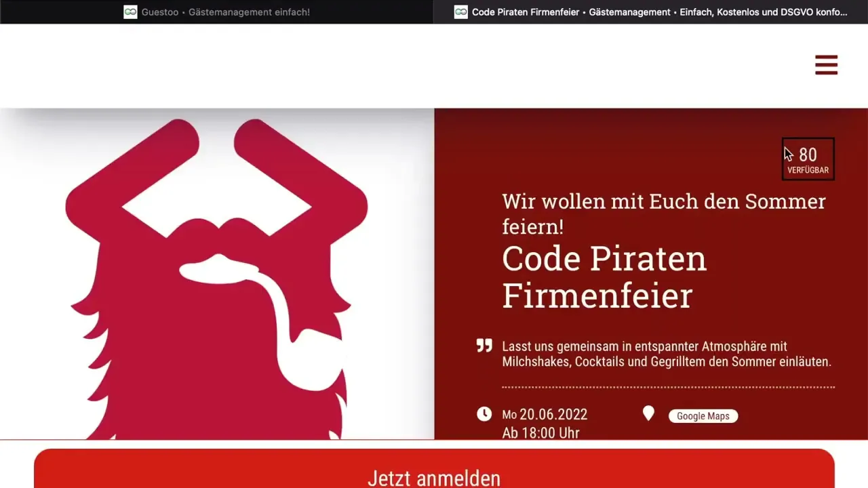
Task: Click the description about Milchshakes and Cocktails
Action: [x=667, y=354]
